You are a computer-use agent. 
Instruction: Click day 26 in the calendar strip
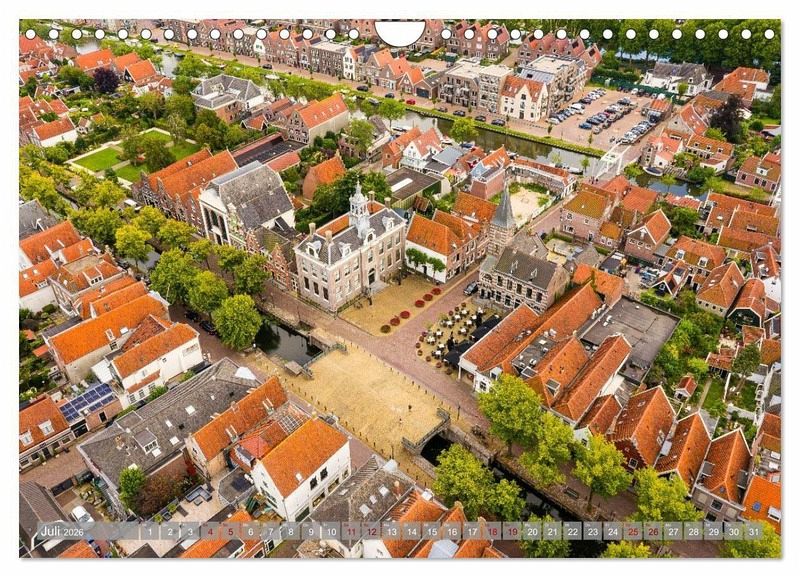click(656, 531)
